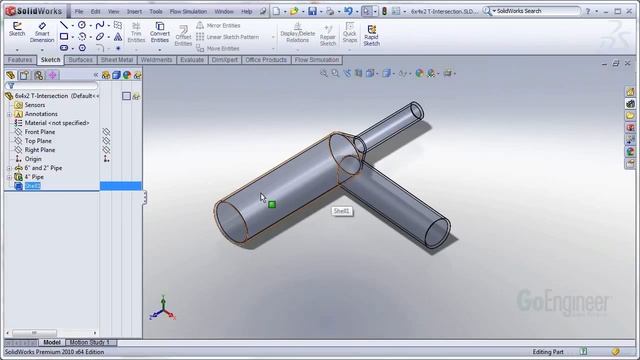This screenshot has width=640, height=360.
Task: Open the Flow Simulation menu
Action: click(188, 11)
